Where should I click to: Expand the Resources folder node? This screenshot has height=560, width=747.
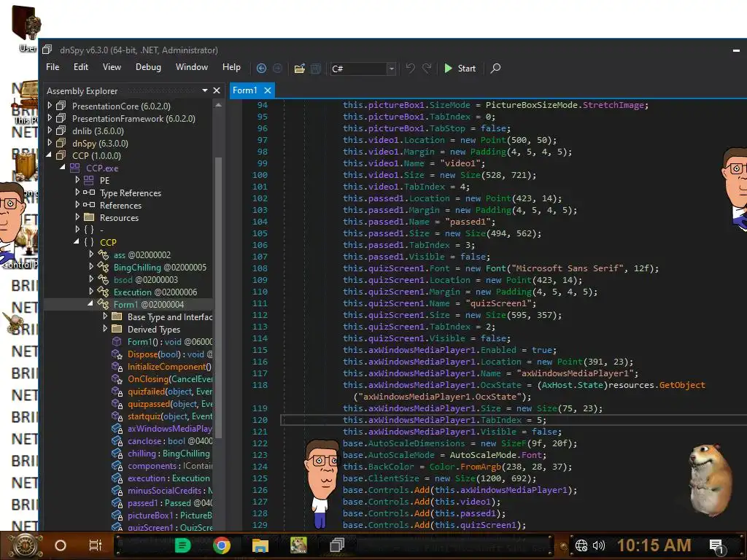tap(77, 217)
